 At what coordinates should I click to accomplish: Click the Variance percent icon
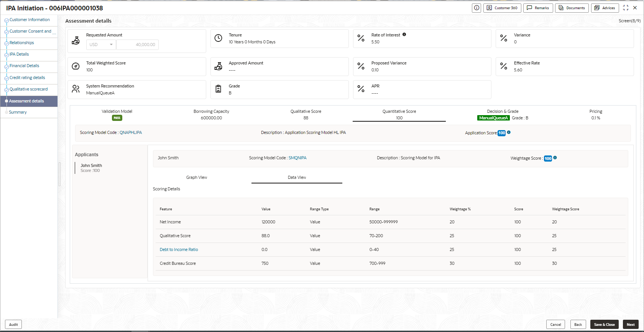pos(503,38)
